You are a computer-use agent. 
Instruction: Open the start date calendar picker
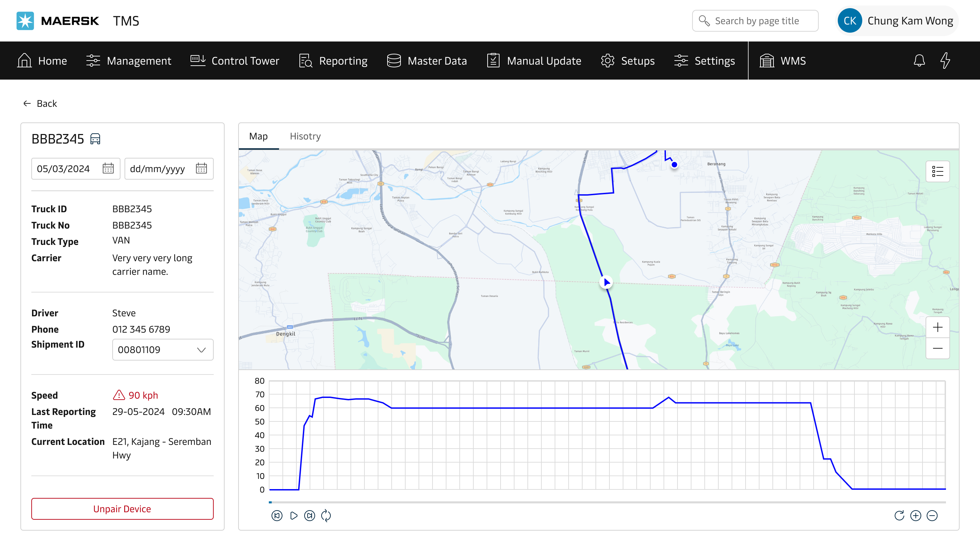pyautogui.click(x=108, y=168)
